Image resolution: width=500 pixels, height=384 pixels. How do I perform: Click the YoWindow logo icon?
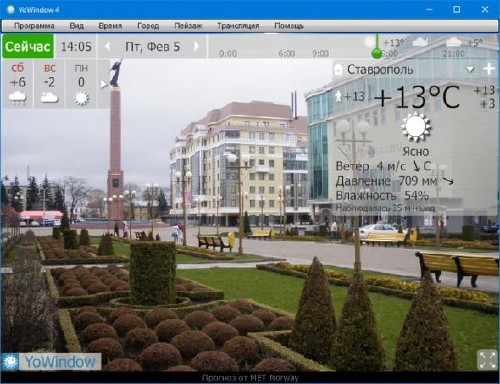(x=10, y=362)
